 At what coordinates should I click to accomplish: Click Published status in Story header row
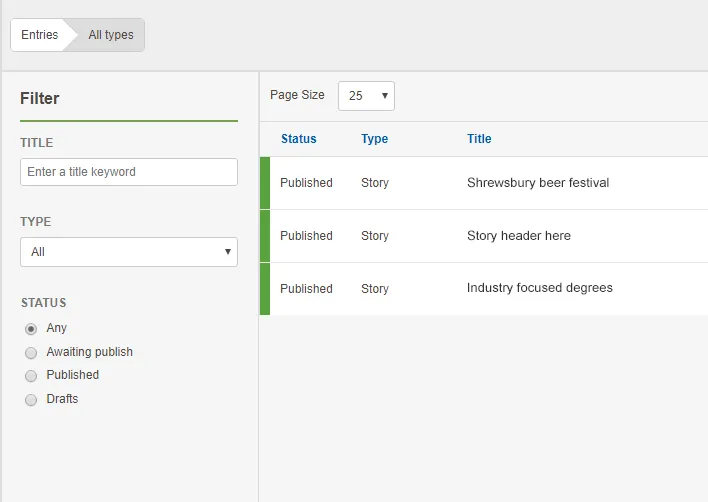click(306, 236)
